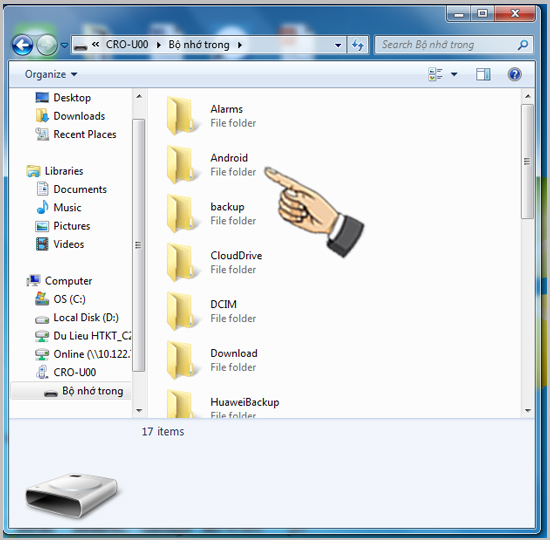Click the Alarms folder name
The height and width of the screenshot is (540, 550).
[227, 109]
